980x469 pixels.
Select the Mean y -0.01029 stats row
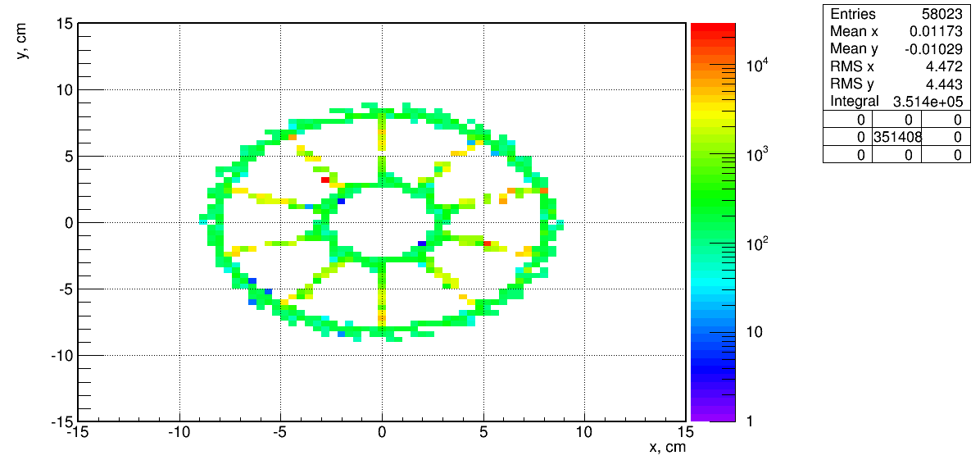pos(895,48)
